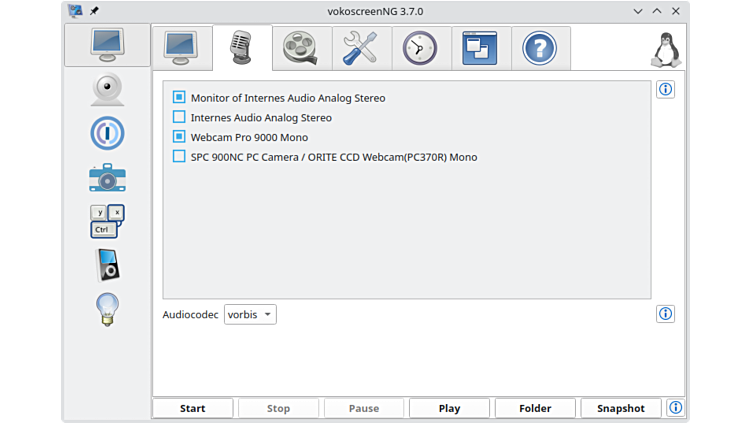Open the blue power-circle sidebar icon
752x423 pixels.
(x=107, y=133)
